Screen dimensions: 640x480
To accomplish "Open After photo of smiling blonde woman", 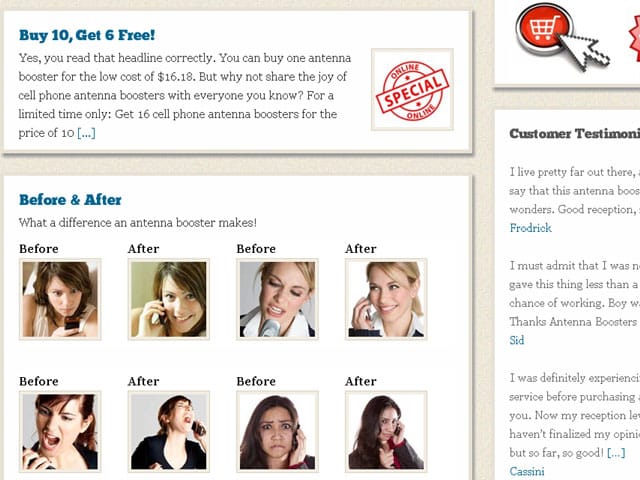I will point(386,299).
